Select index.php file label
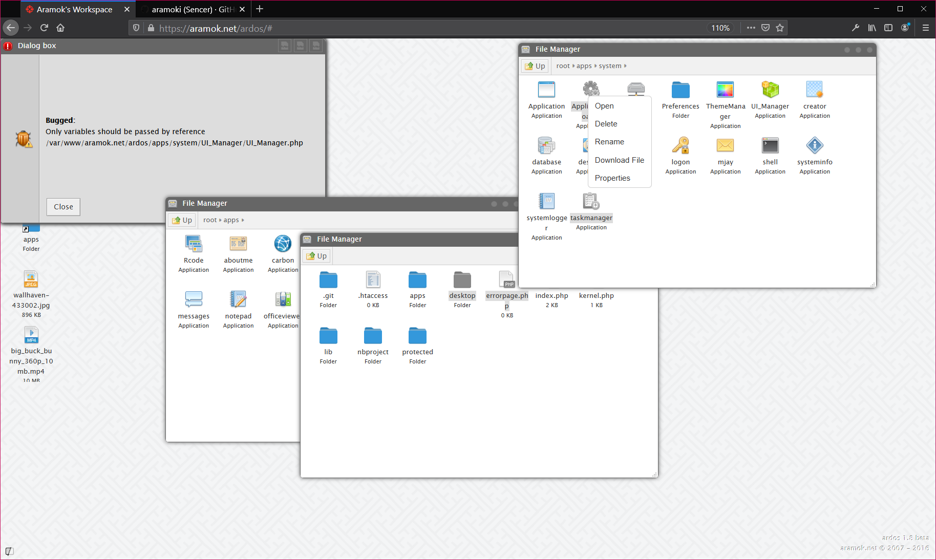 pyautogui.click(x=551, y=296)
